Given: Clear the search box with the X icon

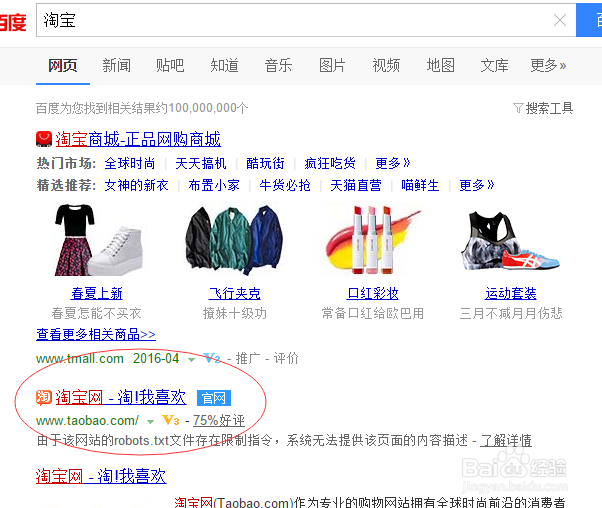Looking at the screenshot, I should (x=560, y=20).
